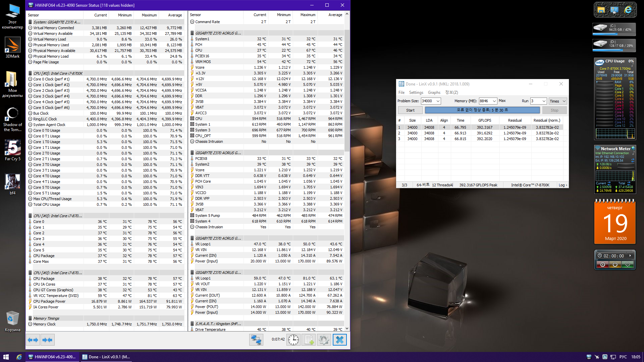Image resolution: width=644 pixels, height=362 pixels.
Task: Click the LinX test progress bar
Action: click(x=482, y=110)
